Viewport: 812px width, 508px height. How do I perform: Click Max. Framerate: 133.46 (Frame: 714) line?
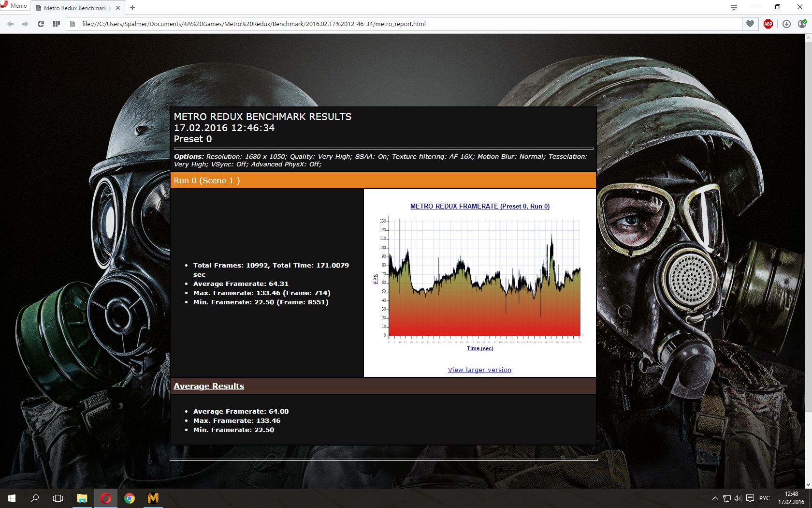[261, 293]
